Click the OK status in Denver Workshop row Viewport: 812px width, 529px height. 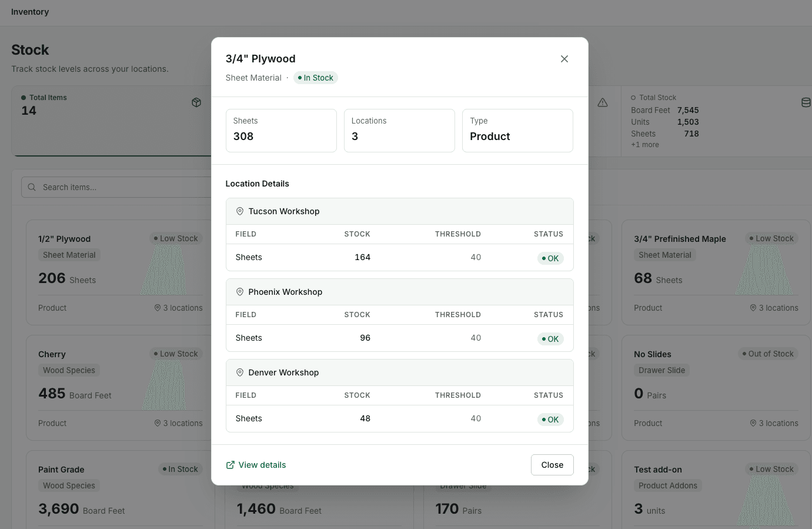[551, 420]
